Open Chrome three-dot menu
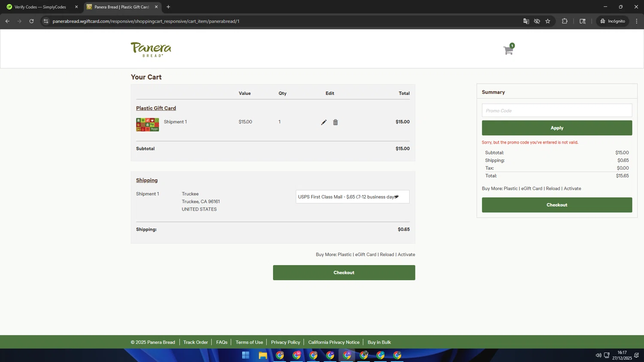 pos(637,21)
